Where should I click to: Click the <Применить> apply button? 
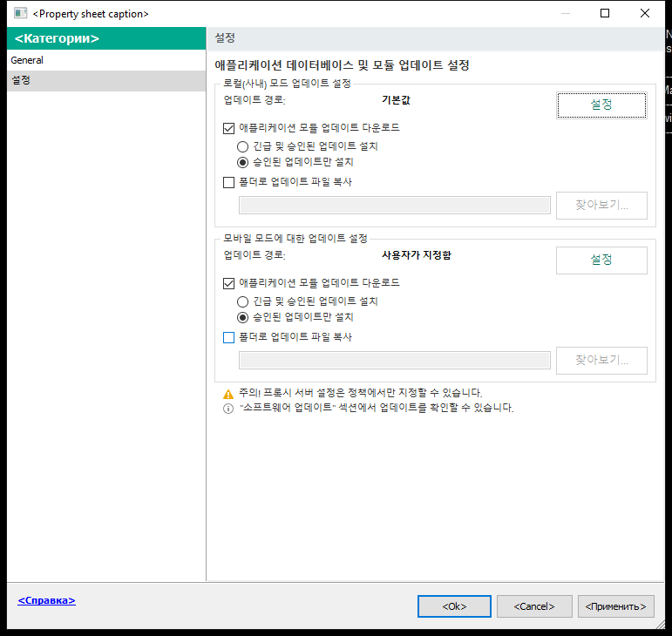pyautogui.click(x=615, y=606)
